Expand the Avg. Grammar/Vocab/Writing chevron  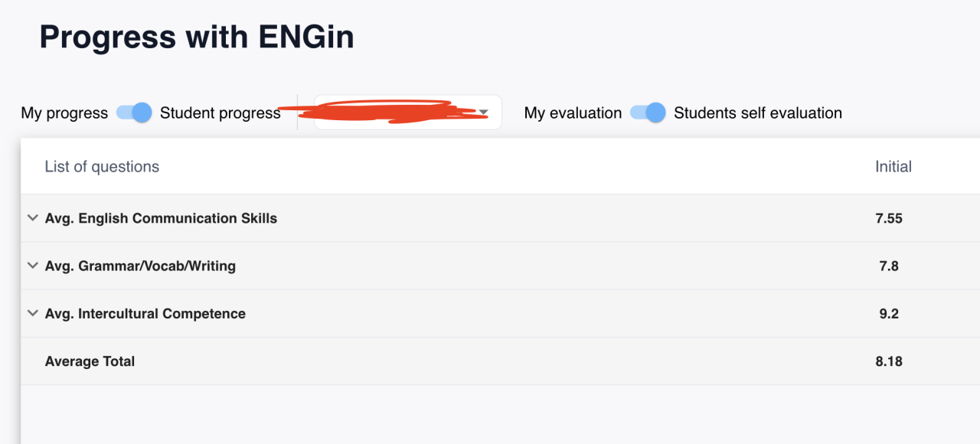[x=32, y=266]
